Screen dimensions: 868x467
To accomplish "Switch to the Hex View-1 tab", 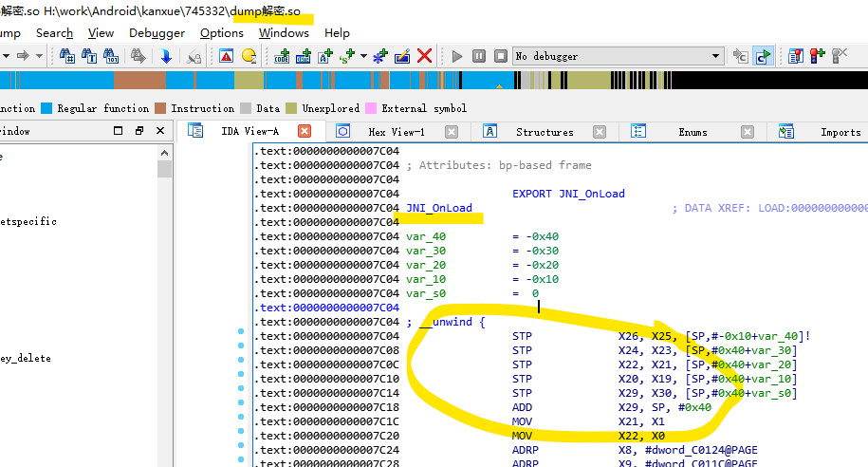I will [397, 132].
